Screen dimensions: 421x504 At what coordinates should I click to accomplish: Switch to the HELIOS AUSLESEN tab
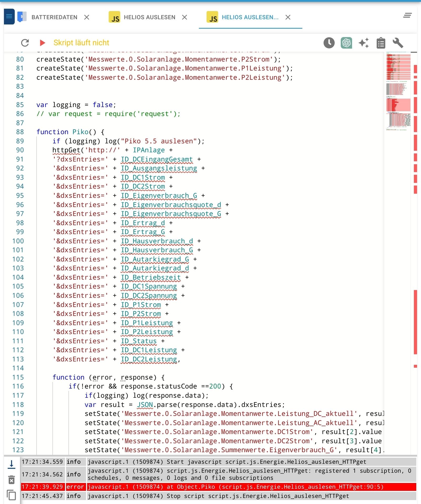149,17
